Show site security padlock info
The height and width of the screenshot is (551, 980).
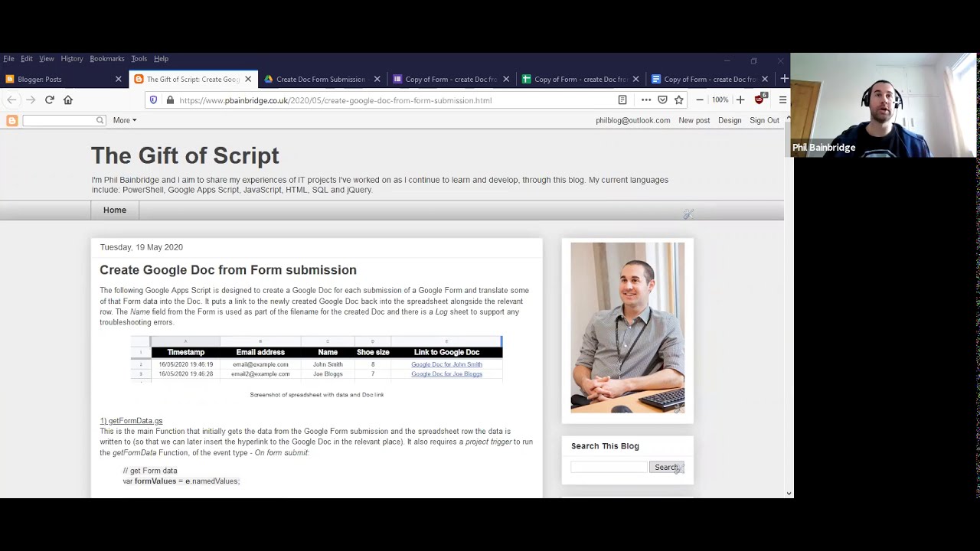click(169, 100)
